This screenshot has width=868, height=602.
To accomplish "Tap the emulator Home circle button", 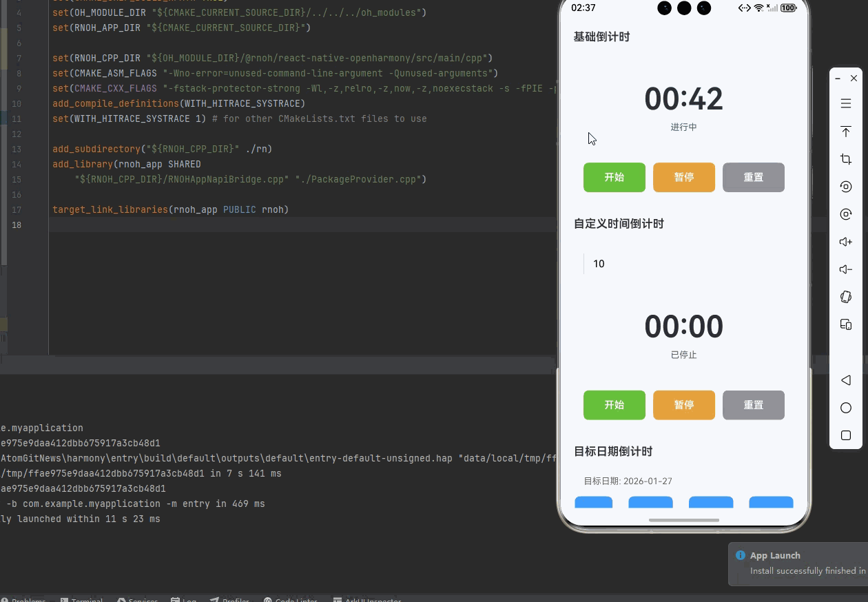I will pos(846,408).
